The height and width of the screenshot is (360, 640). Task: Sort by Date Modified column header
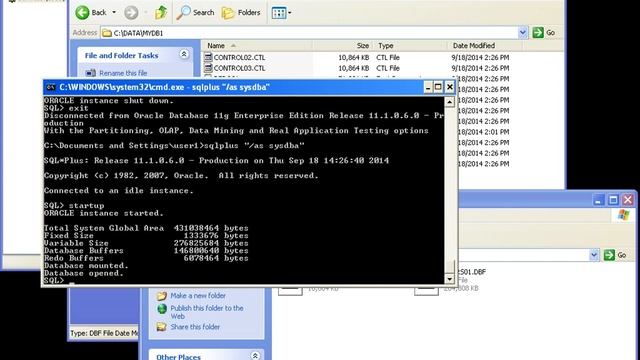(x=485, y=46)
